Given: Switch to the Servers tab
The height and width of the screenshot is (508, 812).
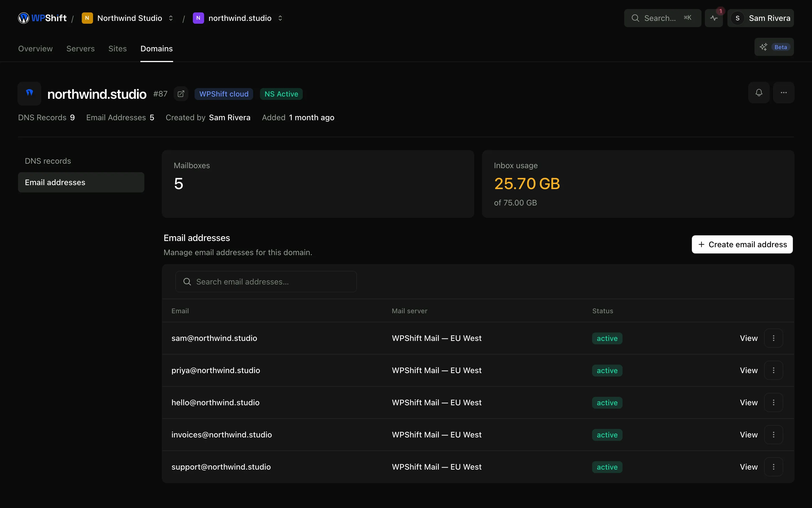Looking at the screenshot, I should point(81,49).
